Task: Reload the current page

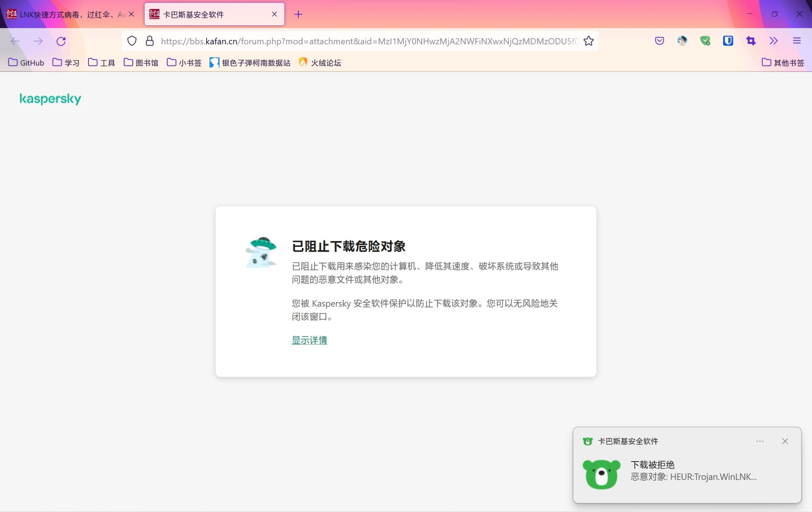Action: pyautogui.click(x=61, y=41)
